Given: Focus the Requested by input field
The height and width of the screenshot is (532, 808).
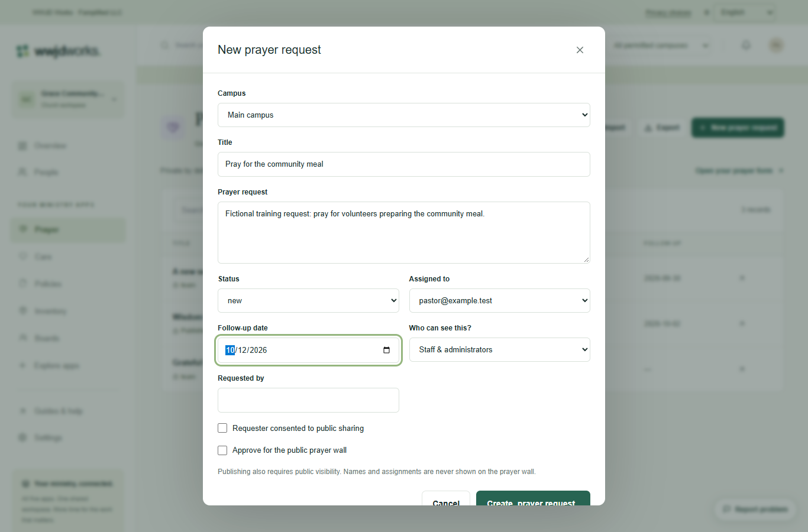Looking at the screenshot, I should 308,400.
